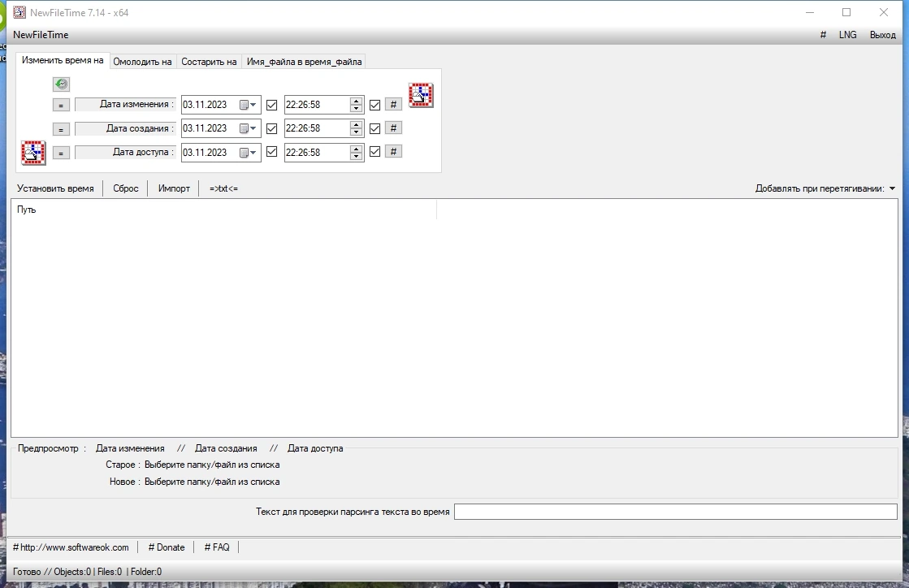The image size is (909, 588).
Task: Click Установить время button
Action: 55,188
